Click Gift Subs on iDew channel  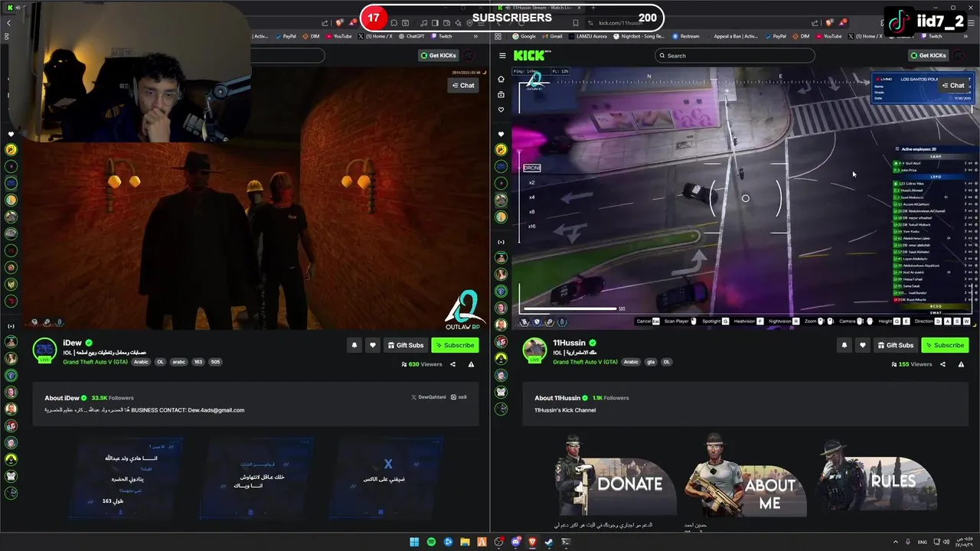point(405,345)
